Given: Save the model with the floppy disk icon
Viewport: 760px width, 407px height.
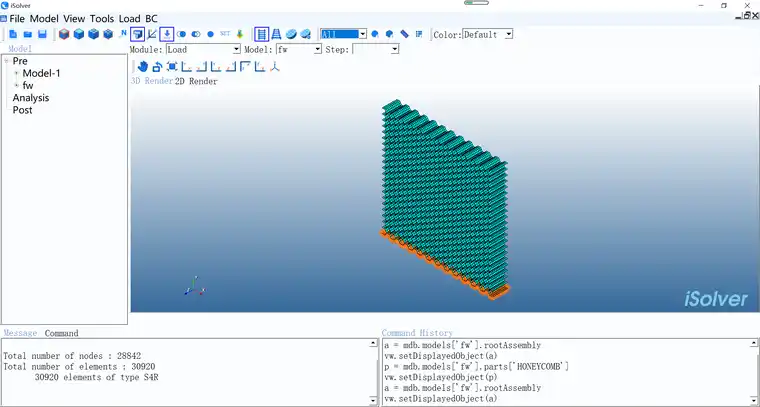Looking at the screenshot, I should tap(42, 34).
